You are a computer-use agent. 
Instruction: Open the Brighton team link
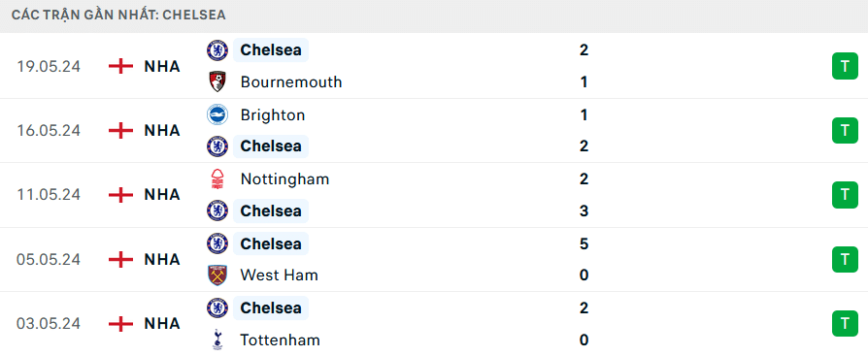pyautogui.click(x=273, y=115)
